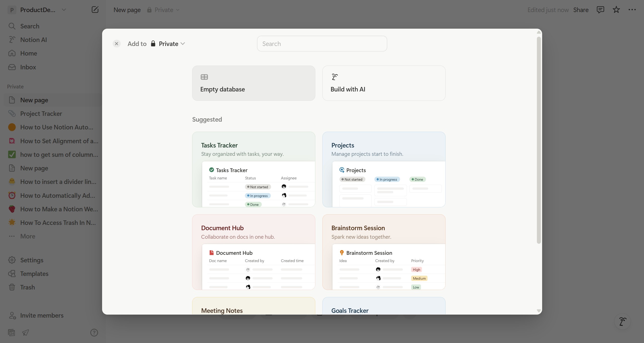
Task: Click the sidebar Search magnifier icon
Action: [12, 26]
